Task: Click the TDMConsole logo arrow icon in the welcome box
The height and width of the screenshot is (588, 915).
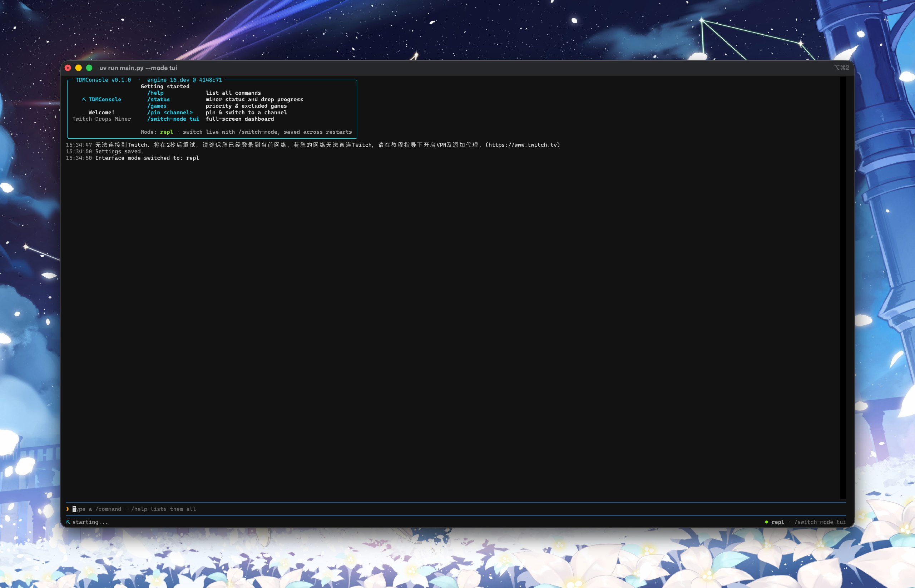Action: point(84,99)
